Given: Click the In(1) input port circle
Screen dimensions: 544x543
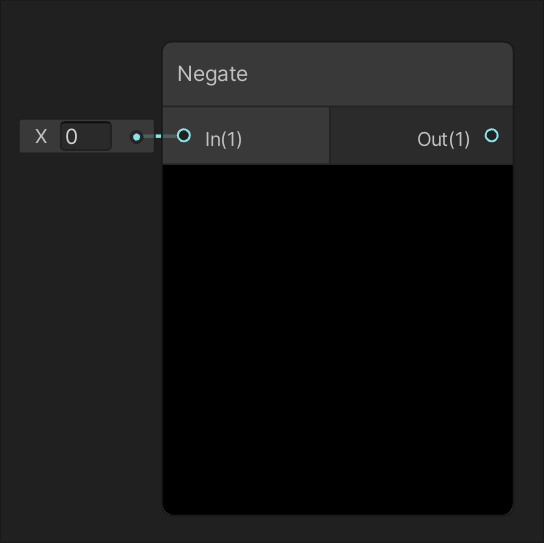Looking at the screenshot, I should pyautogui.click(x=184, y=135).
